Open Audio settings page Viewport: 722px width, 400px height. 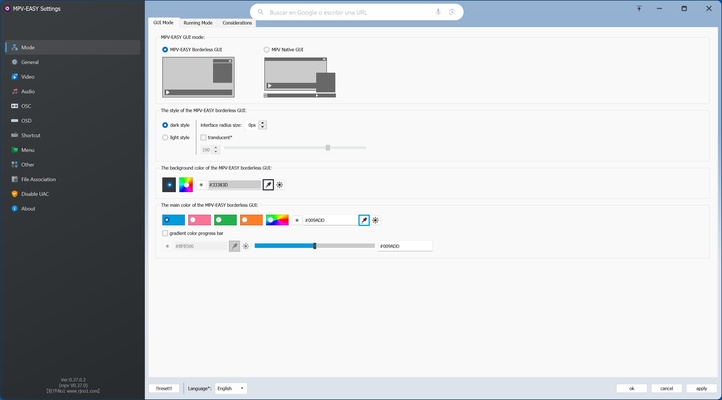(x=73, y=92)
